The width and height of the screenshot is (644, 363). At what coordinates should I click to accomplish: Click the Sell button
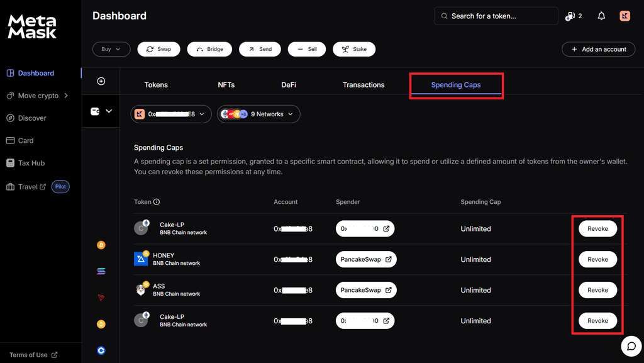coord(307,49)
